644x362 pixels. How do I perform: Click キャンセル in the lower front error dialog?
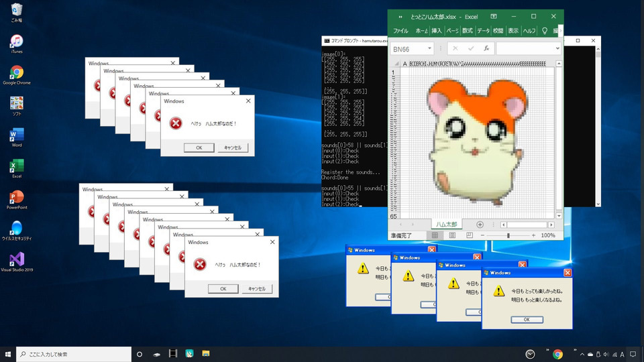pos(257,289)
